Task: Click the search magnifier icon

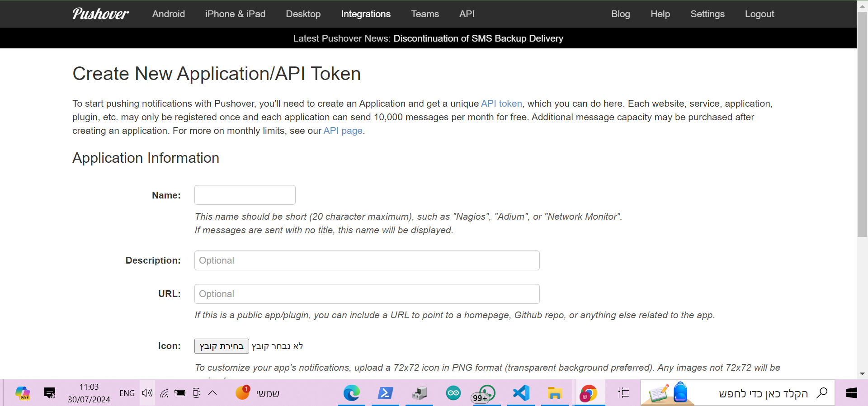Action: pyautogui.click(x=822, y=393)
